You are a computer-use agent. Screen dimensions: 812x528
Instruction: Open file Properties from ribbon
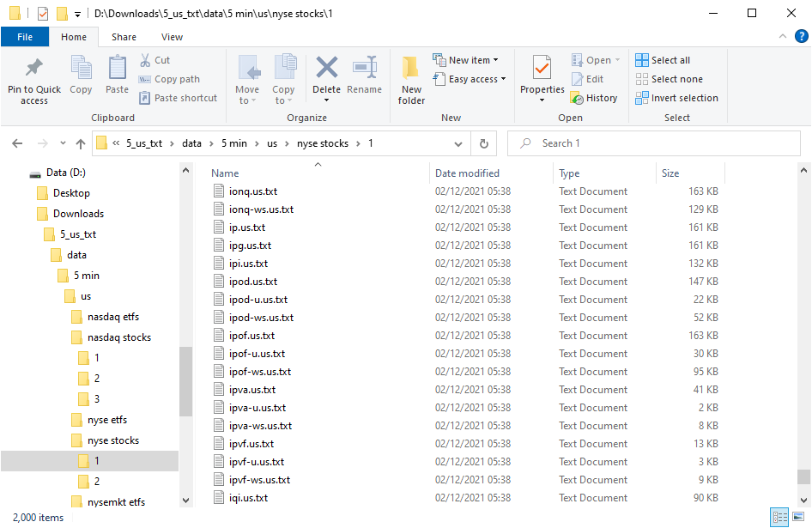coord(542,69)
